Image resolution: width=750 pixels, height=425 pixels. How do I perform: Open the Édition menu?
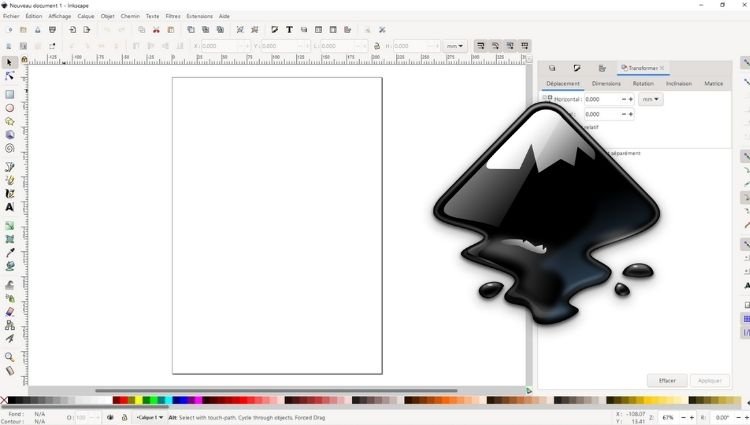point(33,16)
